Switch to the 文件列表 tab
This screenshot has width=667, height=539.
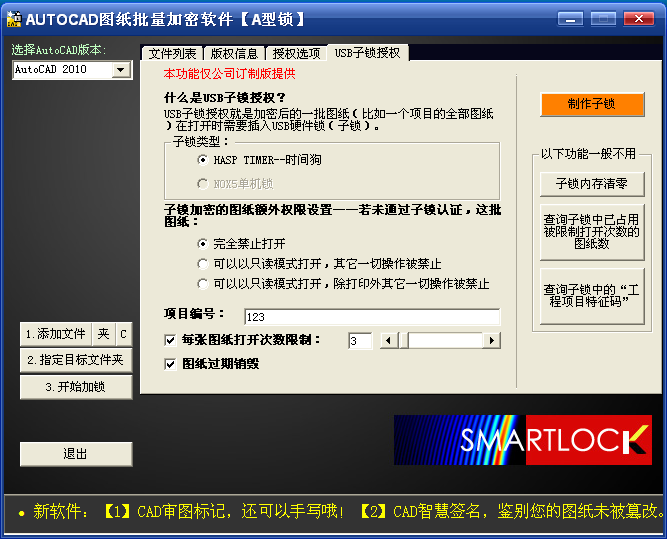[x=172, y=53]
